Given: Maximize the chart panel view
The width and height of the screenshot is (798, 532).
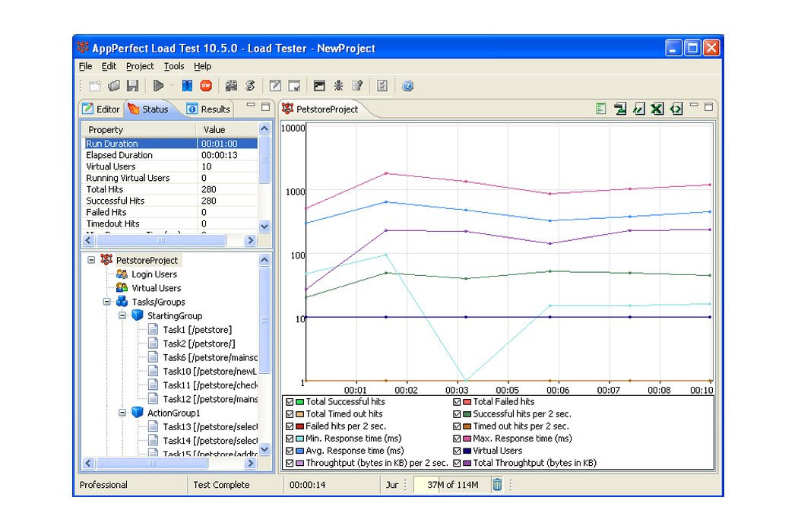Looking at the screenshot, I should (708, 106).
